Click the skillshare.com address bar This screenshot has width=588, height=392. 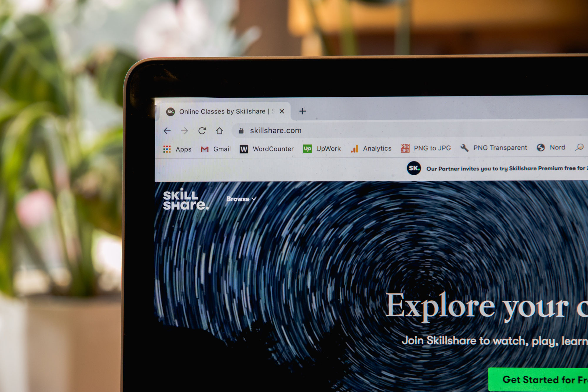(x=278, y=130)
